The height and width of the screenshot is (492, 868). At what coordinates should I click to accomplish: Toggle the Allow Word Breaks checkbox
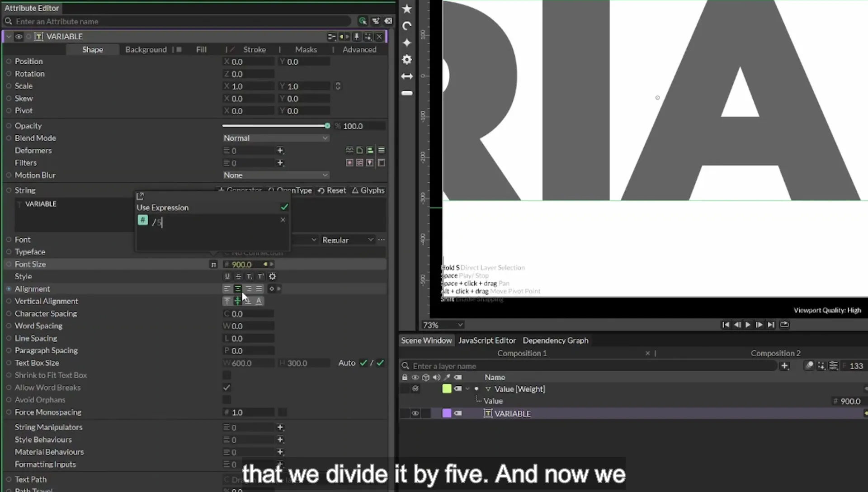226,388
